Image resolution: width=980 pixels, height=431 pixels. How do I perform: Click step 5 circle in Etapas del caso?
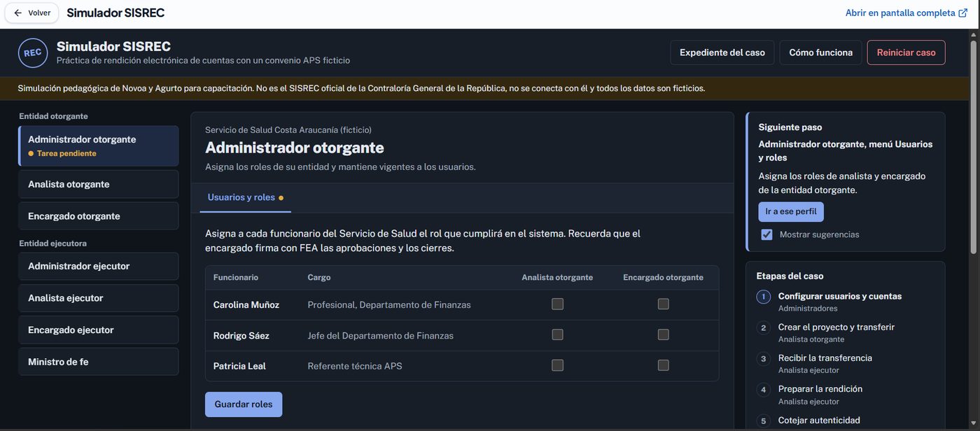click(763, 421)
